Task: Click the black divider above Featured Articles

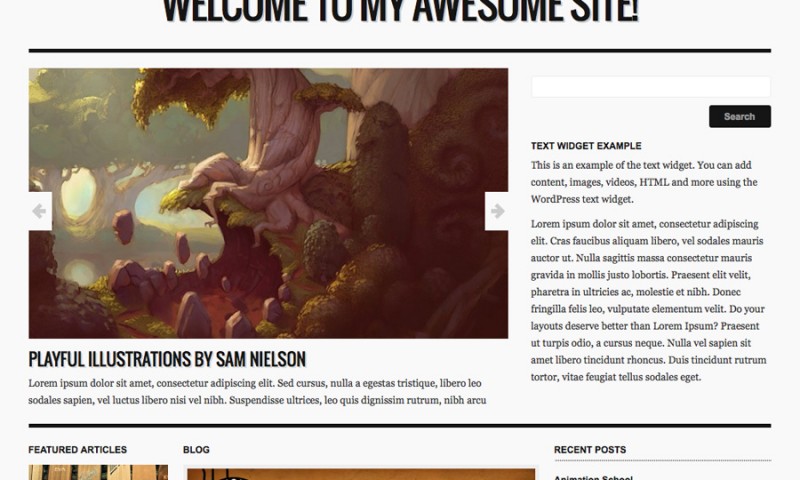Action: [399, 425]
